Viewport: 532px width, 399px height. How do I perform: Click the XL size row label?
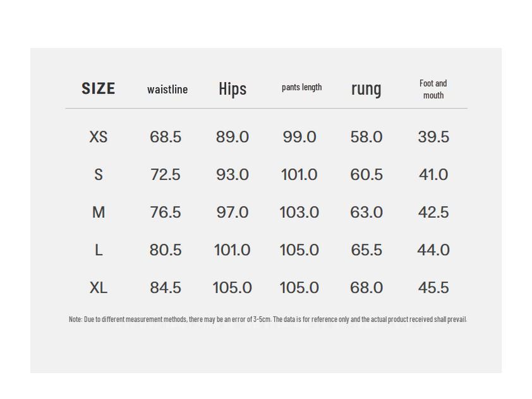pos(99,288)
